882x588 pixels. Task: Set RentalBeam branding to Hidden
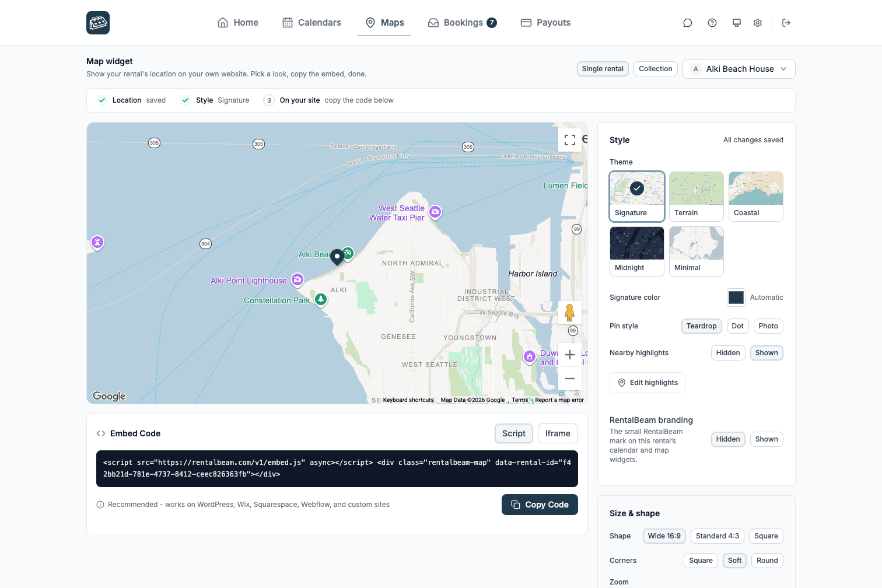pyautogui.click(x=728, y=439)
